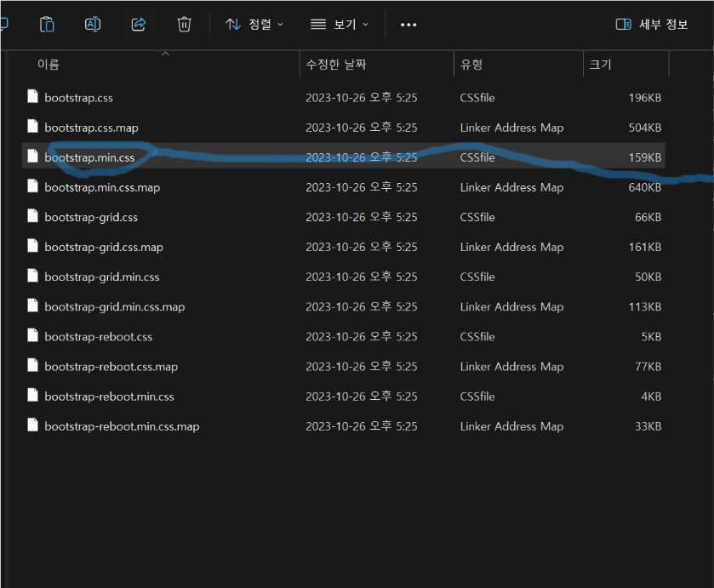Open the three-dots more options menu
Screen dimensions: 714x588
(x=408, y=25)
